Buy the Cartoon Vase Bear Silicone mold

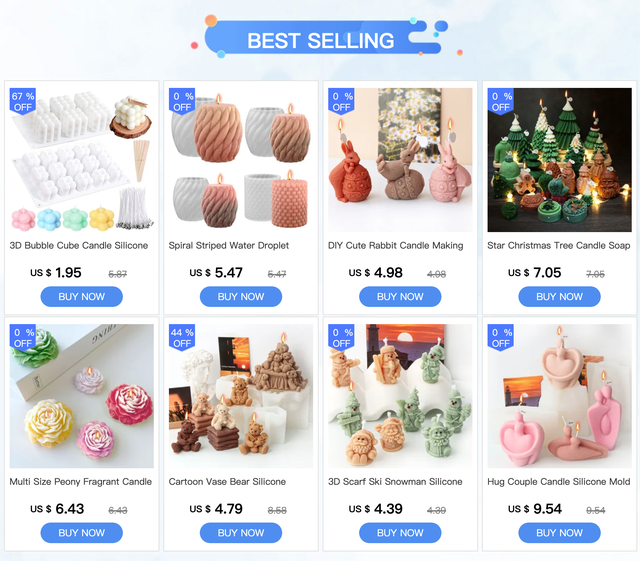tap(241, 533)
